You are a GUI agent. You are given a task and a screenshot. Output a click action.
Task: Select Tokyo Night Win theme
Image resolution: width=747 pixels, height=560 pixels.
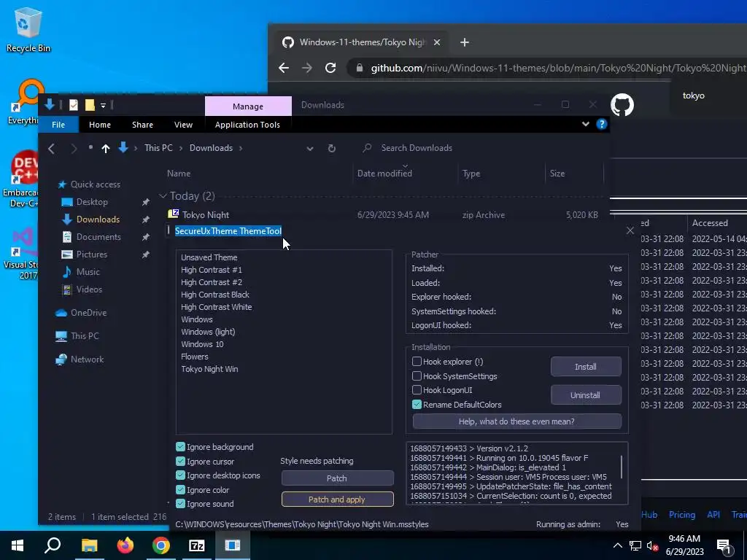[x=209, y=369]
